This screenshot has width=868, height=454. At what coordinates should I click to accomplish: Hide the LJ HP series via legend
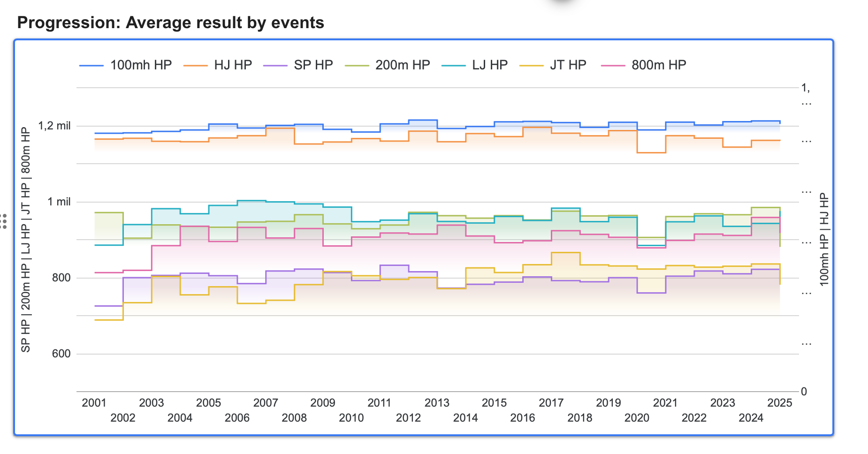tap(475, 65)
